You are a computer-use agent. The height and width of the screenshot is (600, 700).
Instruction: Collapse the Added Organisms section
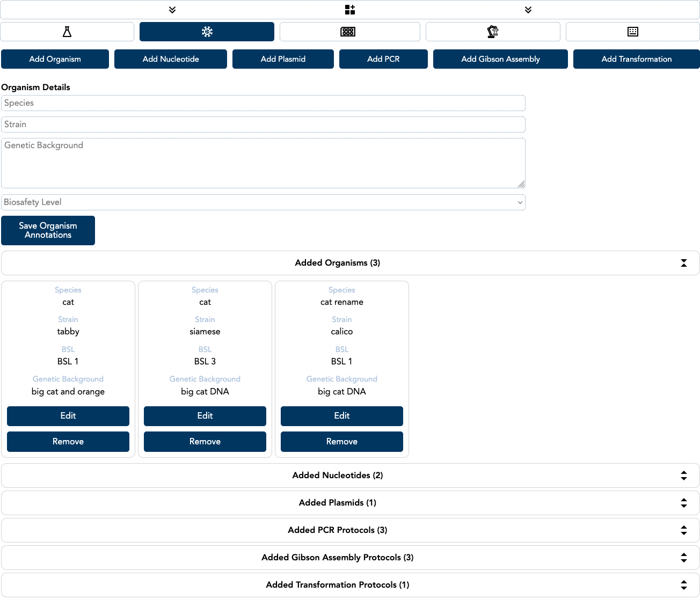(x=683, y=263)
